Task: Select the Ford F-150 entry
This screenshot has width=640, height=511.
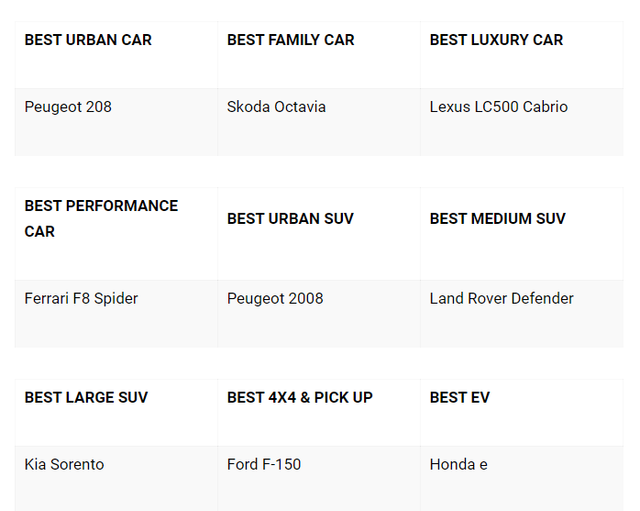Action: point(264,464)
